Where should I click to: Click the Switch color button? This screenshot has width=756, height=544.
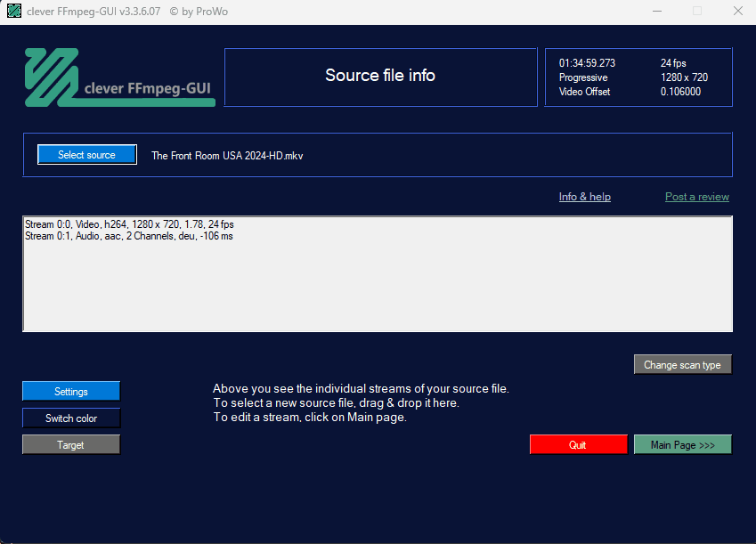pyautogui.click(x=71, y=418)
